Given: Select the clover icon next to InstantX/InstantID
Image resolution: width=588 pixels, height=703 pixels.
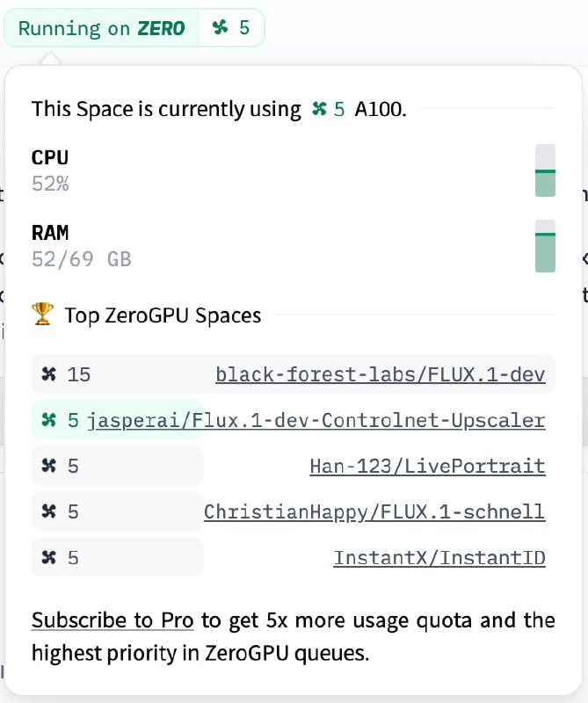Looking at the screenshot, I should 49,557.
